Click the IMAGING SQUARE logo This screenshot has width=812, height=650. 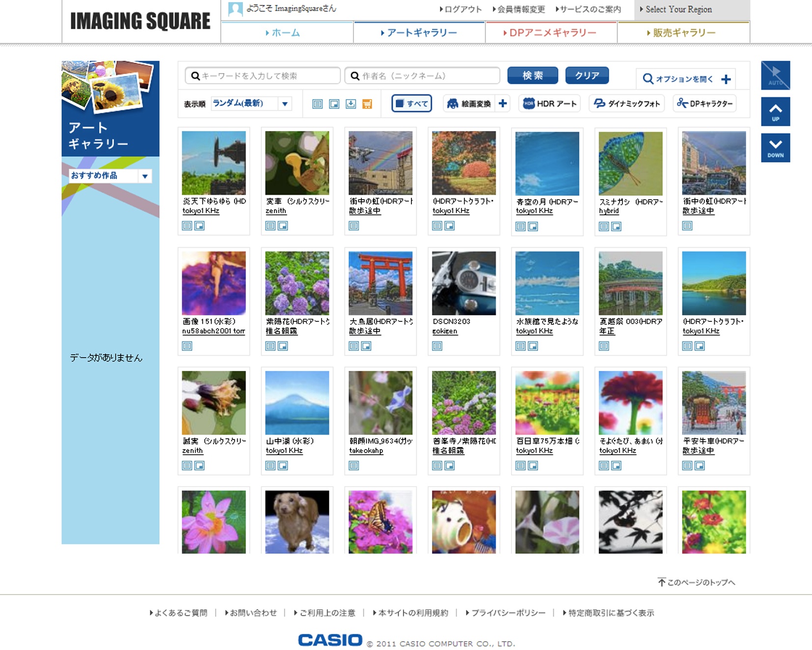pyautogui.click(x=140, y=21)
